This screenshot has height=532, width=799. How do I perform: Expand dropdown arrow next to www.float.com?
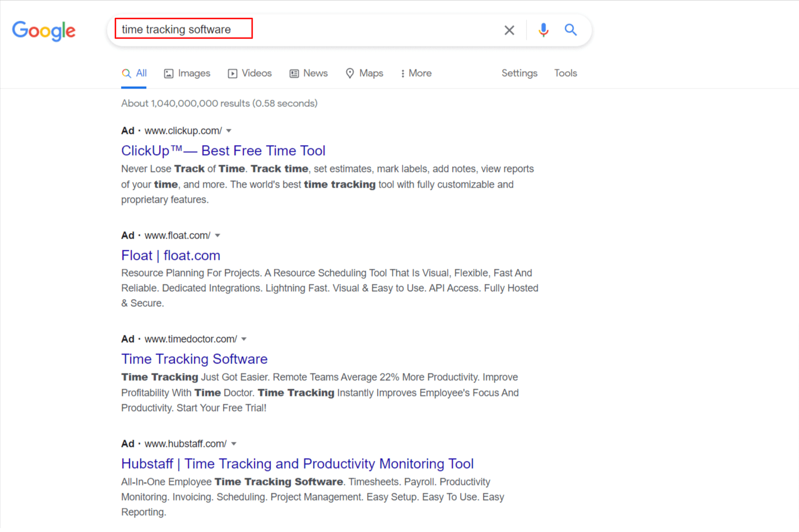coord(217,236)
